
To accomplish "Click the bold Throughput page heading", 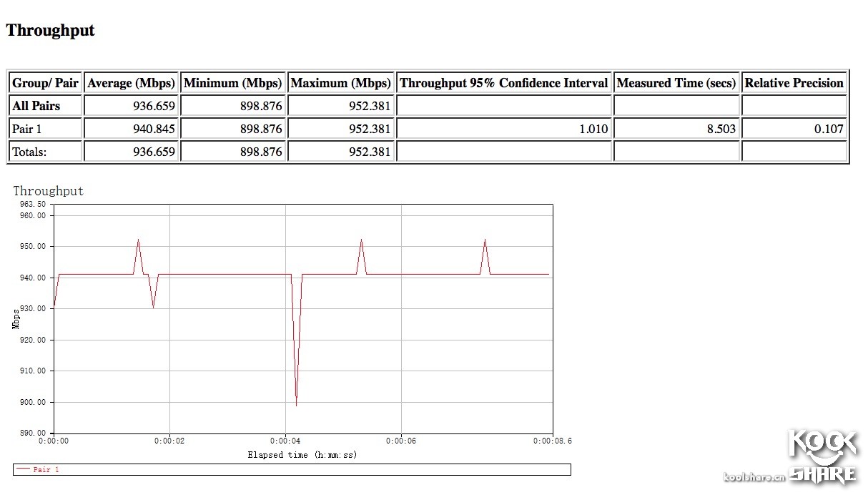I will (x=50, y=31).
